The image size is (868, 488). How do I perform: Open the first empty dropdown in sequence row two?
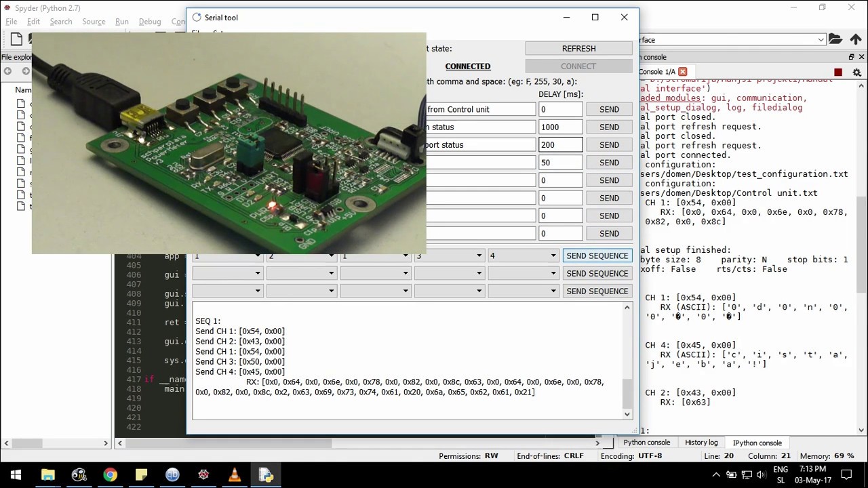pyautogui.click(x=228, y=273)
